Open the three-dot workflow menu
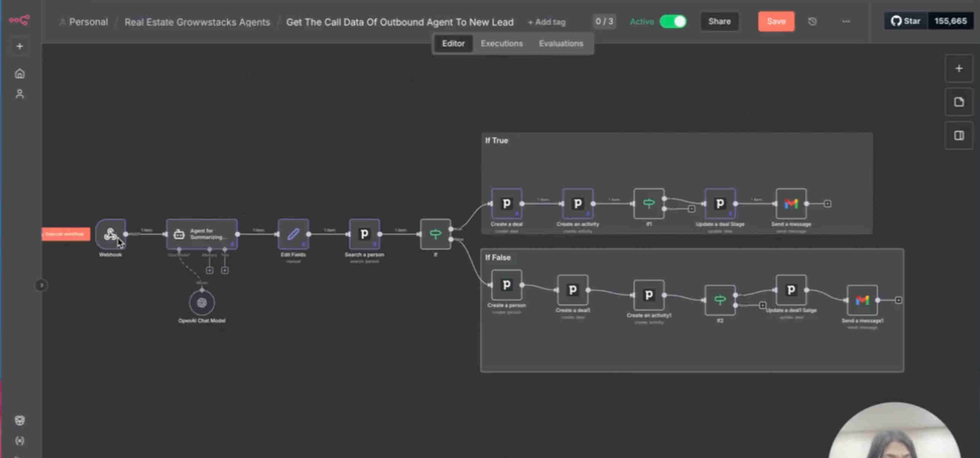The width and height of the screenshot is (980, 458). pyautogui.click(x=846, y=21)
